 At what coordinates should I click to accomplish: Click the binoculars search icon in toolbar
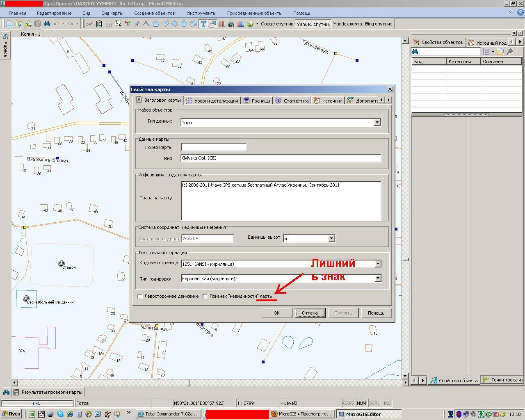pos(47,24)
